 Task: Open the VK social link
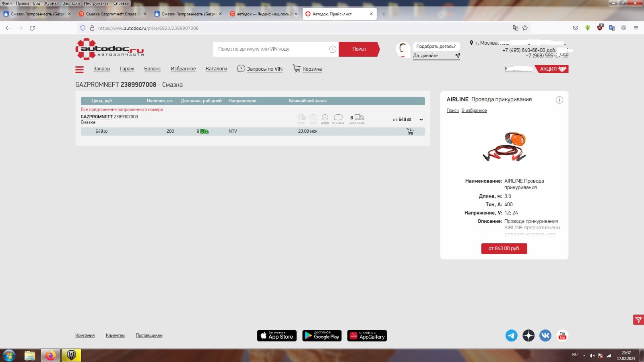pyautogui.click(x=545, y=335)
